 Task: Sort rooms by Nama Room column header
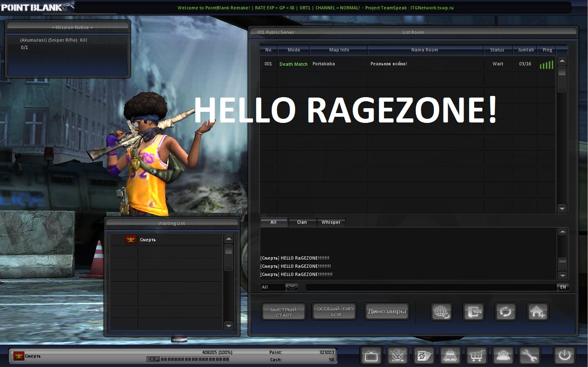[x=425, y=50]
